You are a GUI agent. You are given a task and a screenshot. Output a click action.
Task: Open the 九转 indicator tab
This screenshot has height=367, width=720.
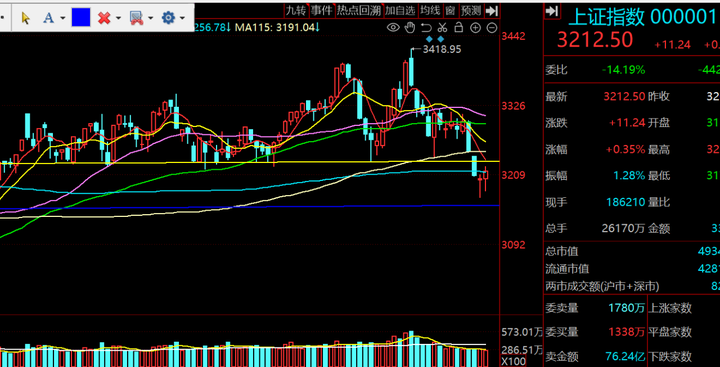[x=296, y=10]
